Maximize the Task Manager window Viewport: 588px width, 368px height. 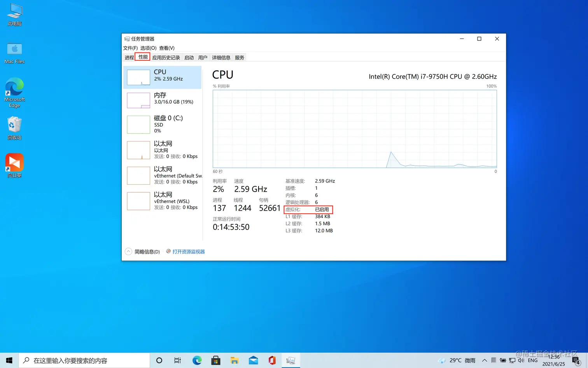coord(479,39)
